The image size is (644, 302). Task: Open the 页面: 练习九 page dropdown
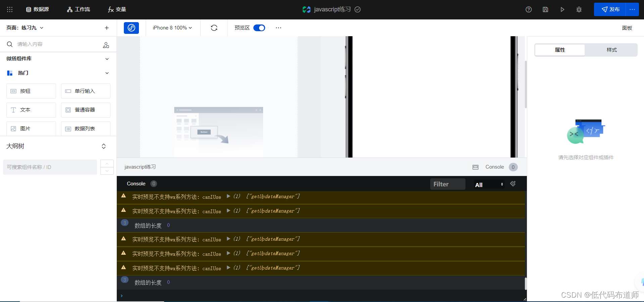point(25,28)
